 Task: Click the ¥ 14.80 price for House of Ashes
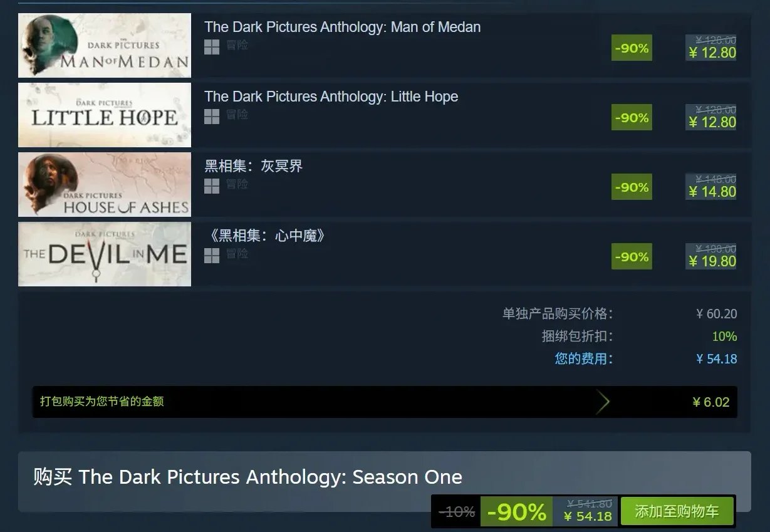pyautogui.click(x=712, y=192)
